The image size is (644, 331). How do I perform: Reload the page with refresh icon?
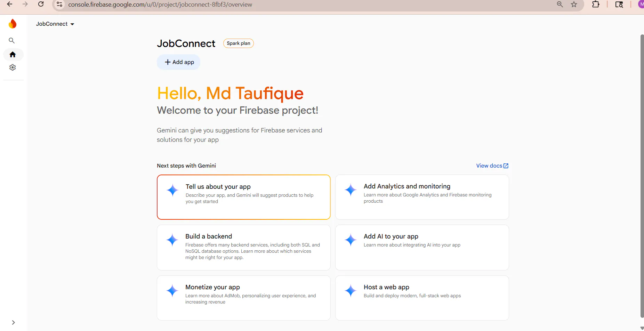point(41,5)
